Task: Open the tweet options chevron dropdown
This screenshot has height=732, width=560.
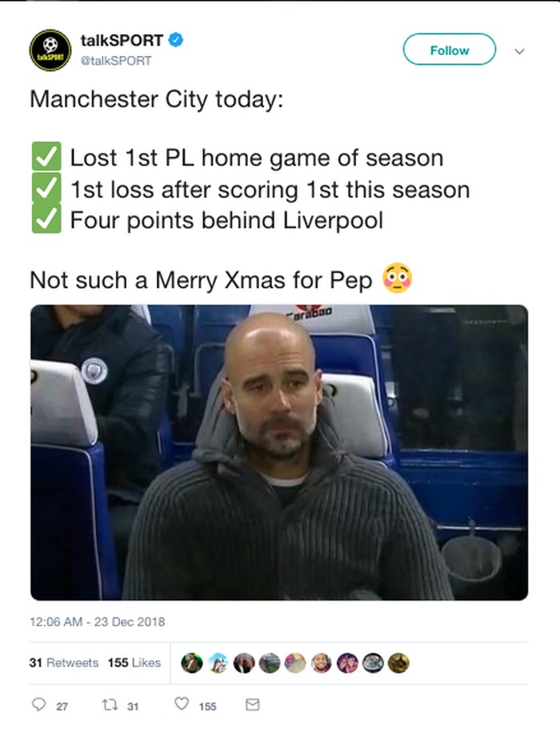Action: pyautogui.click(x=519, y=50)
